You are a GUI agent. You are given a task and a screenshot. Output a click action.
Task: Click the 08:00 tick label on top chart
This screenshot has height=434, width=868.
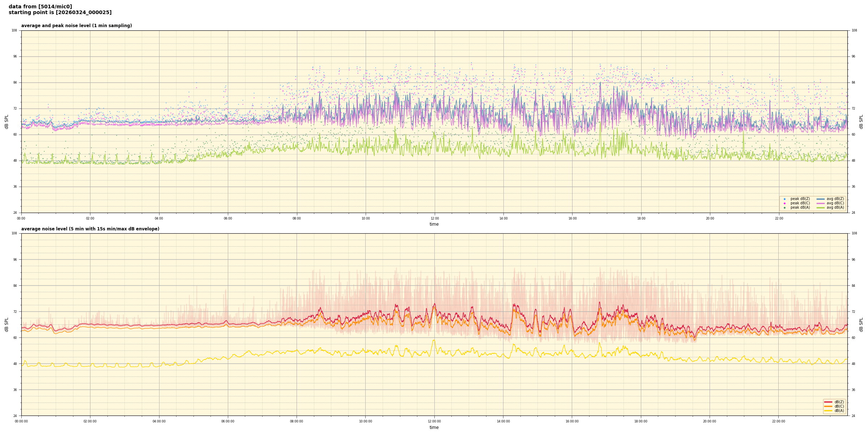pyautogui.click(x=297, y=218)
